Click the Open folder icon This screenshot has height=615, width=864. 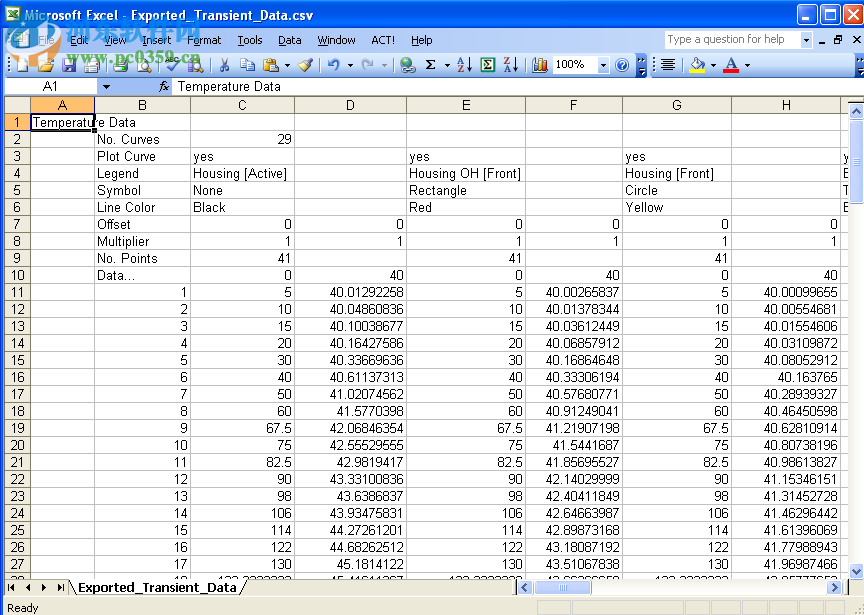click(46, 65)
